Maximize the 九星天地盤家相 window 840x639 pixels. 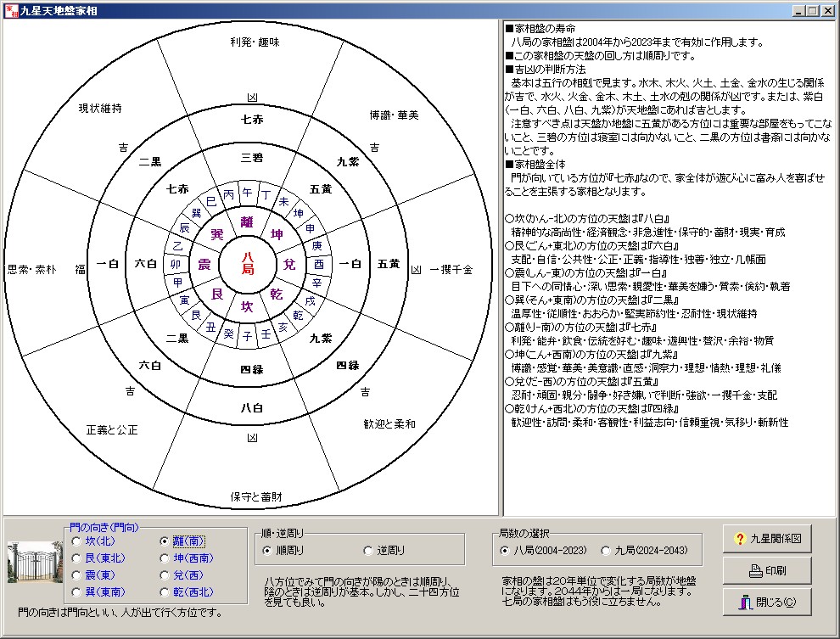coord(813,11)
